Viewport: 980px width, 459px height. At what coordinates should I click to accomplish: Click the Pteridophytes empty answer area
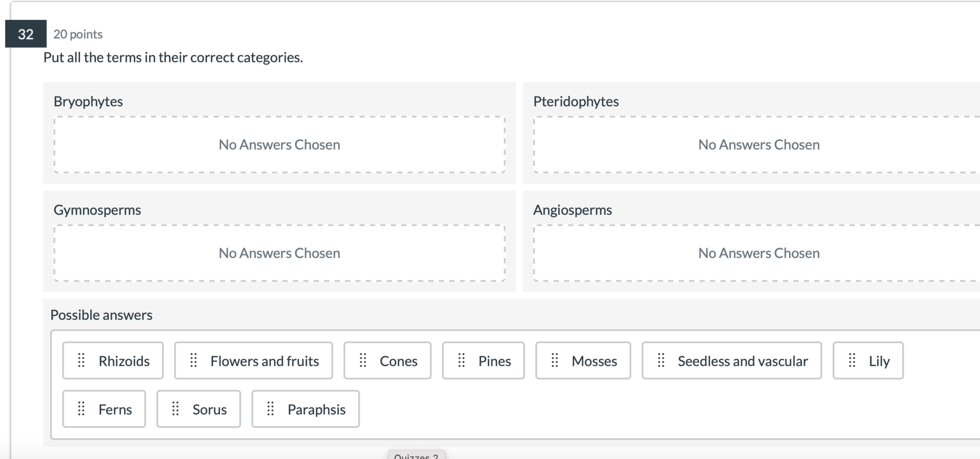(x=759, y=145)
